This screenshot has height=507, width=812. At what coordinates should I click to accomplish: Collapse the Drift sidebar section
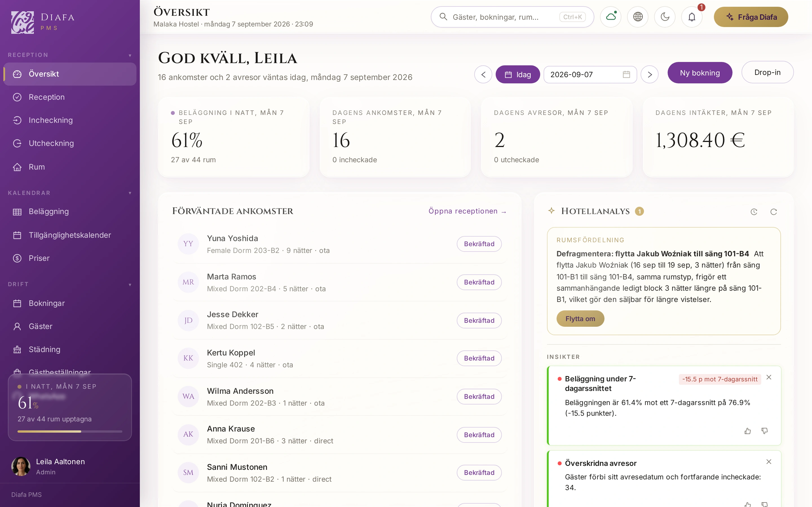coord(130,285)
